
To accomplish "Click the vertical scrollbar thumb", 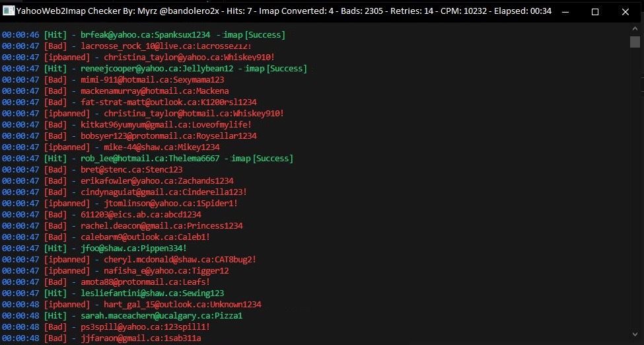I will (x=635, y=42).
